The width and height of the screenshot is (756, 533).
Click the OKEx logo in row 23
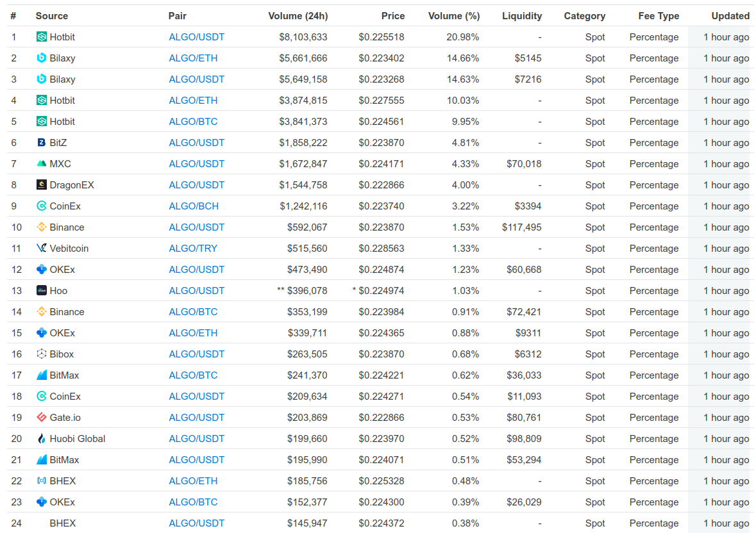(x=42, y=503)
